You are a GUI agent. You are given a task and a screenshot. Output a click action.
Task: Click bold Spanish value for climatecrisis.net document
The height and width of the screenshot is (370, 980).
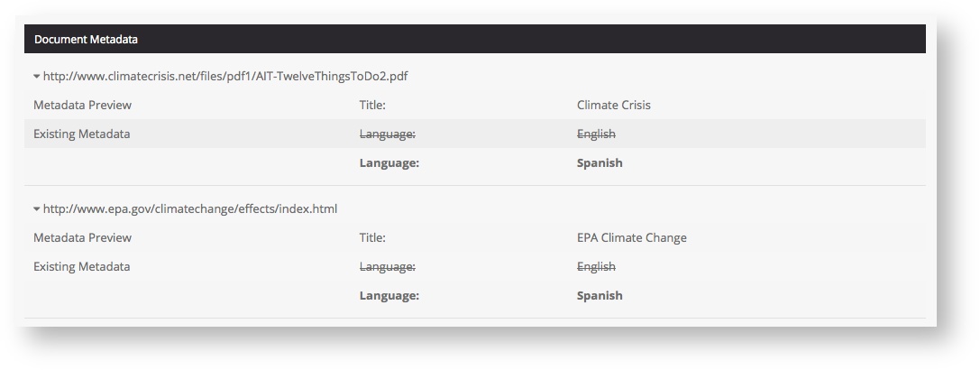600,163
